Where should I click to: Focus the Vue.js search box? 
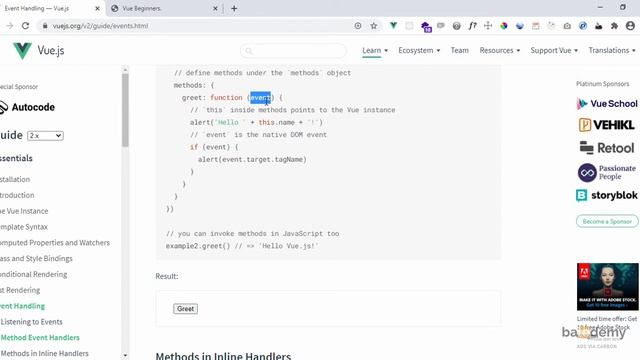click(x=294, y=51)
